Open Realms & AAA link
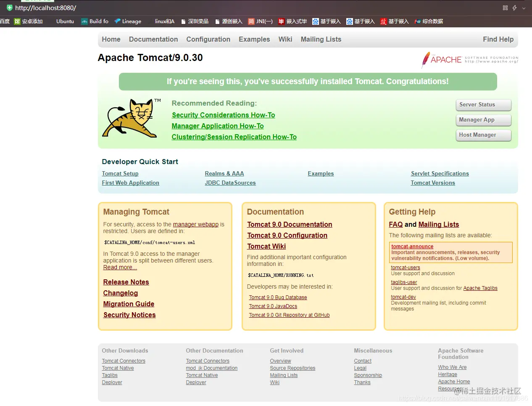 224,173
